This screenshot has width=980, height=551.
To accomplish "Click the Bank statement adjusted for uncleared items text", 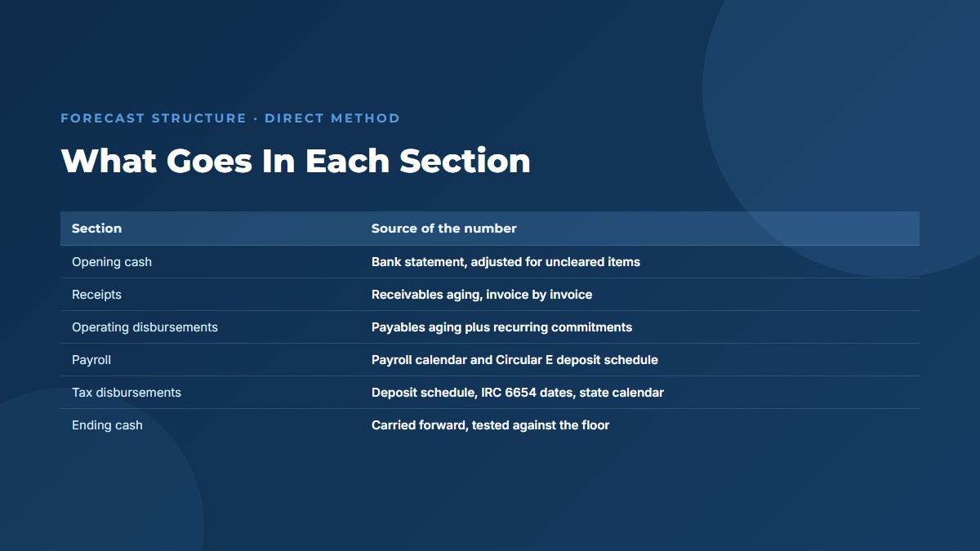I will 506,262.
